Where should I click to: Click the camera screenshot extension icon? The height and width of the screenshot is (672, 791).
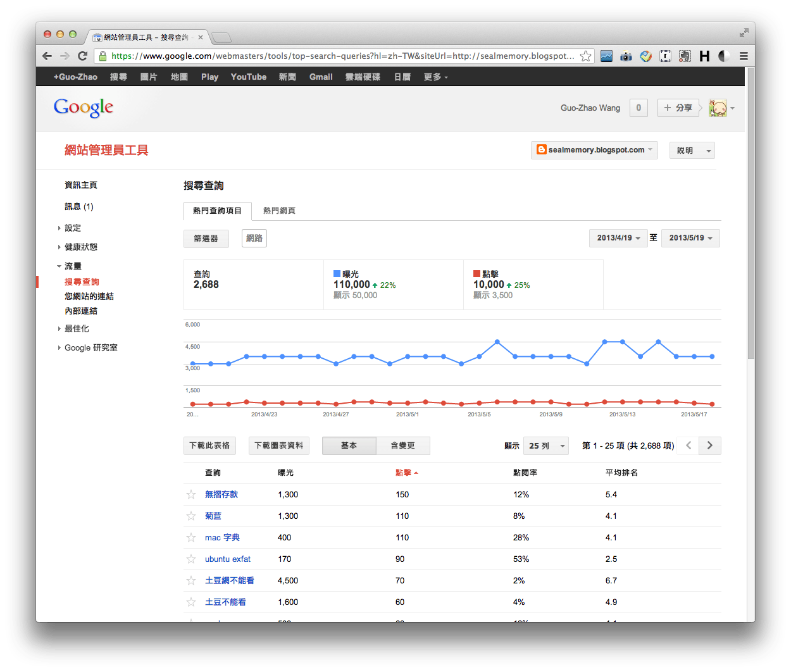(625, 56)
